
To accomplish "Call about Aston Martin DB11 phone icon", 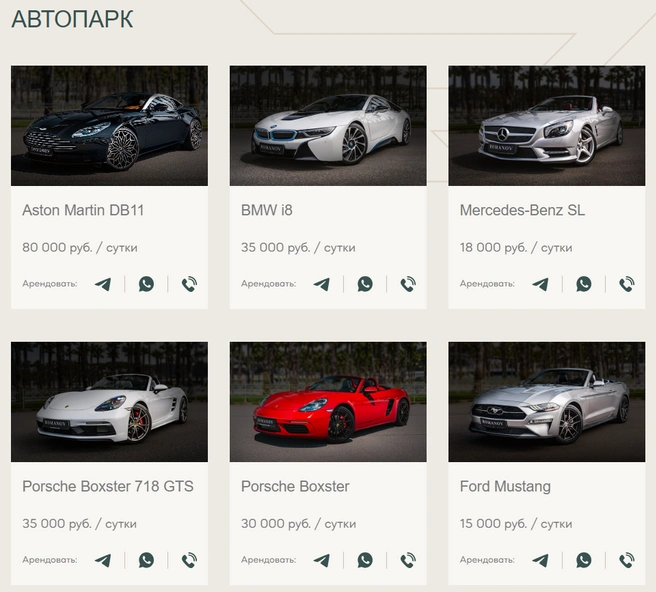I will coord(189,284).
